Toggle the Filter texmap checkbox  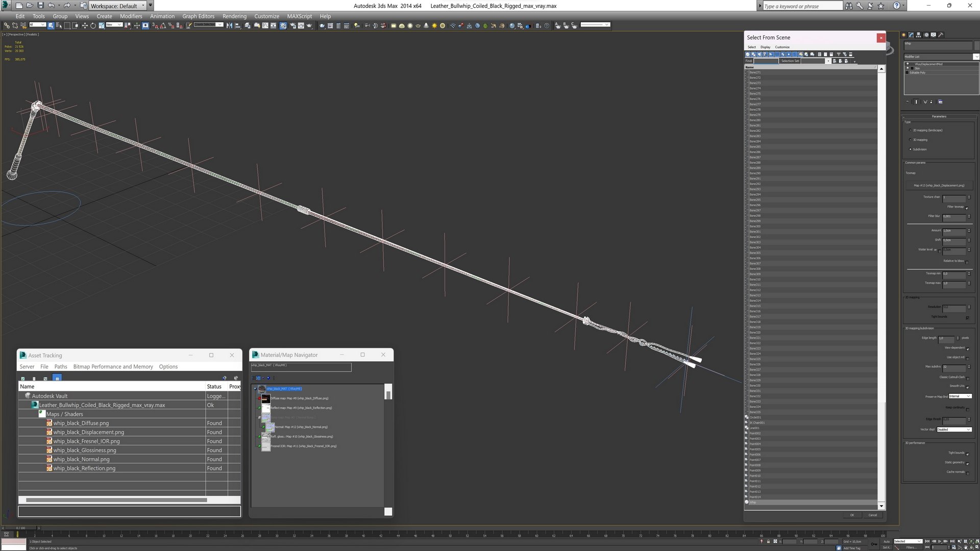pos(967,207)
